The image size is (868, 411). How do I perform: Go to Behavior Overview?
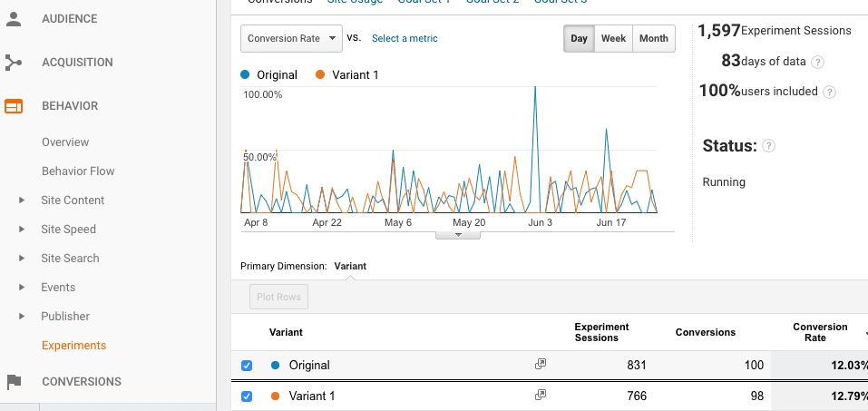65,142
